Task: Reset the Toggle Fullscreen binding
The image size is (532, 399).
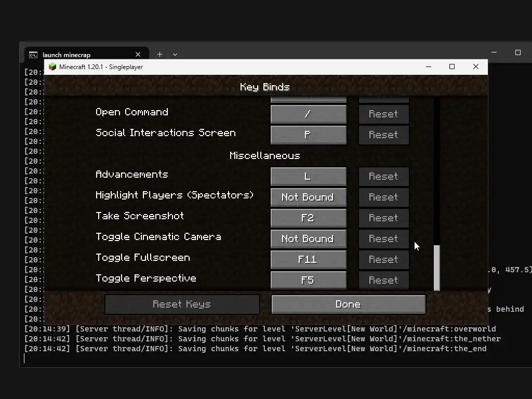Action: coord(384,260)
